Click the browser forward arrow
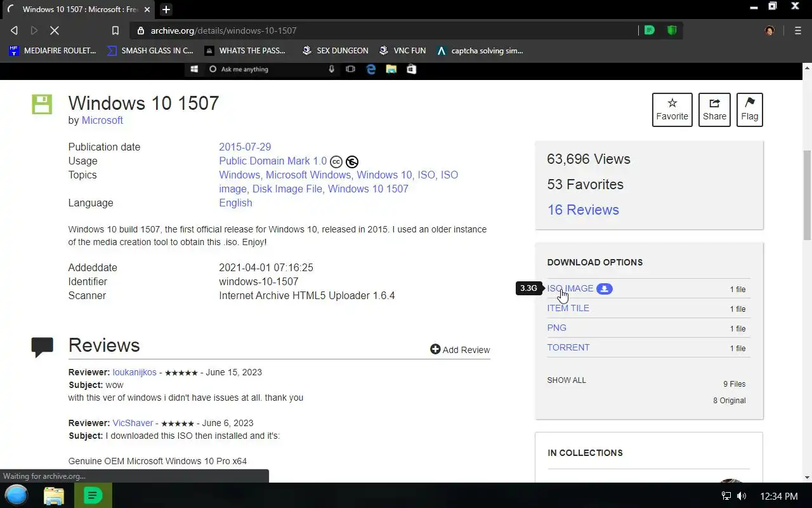Viewport: 812px width, 508px height. [34, 30]
